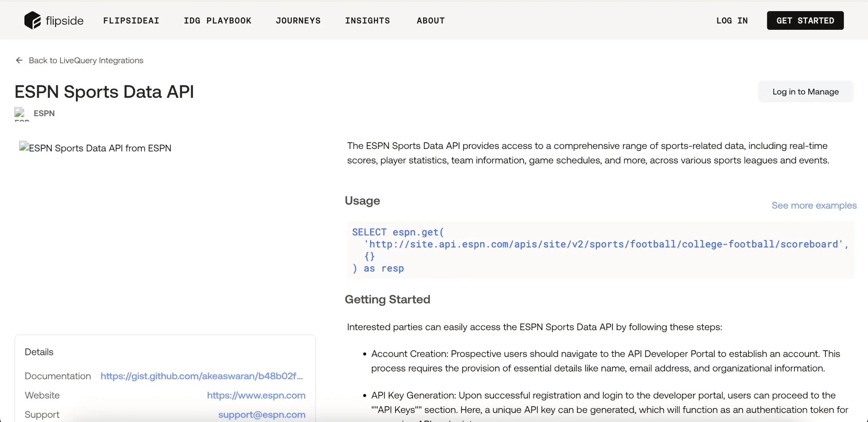Click the Getting Started heading

click(x=388, y=299)
